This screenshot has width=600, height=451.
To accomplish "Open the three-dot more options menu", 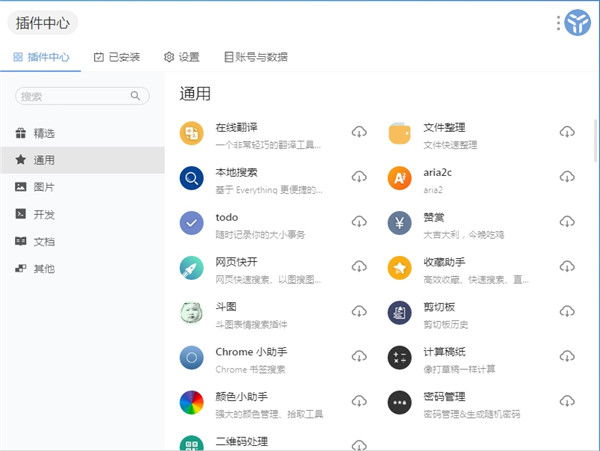I will [558, 23].
